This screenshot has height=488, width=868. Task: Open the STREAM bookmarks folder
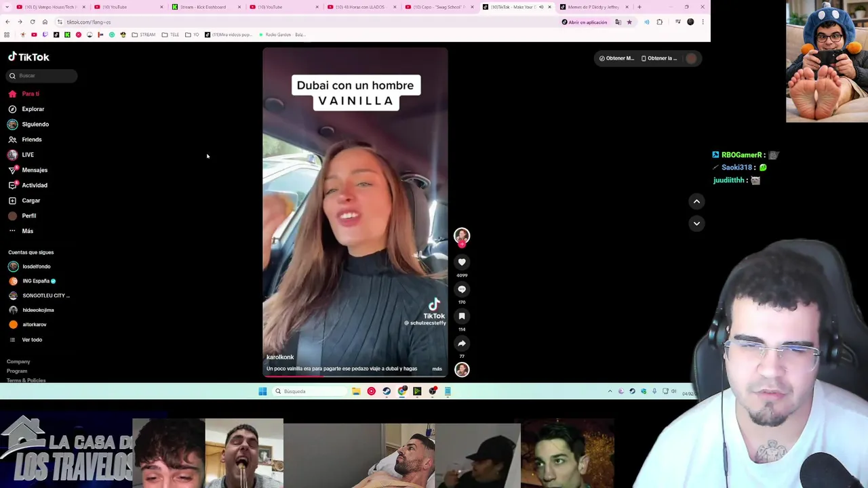point(144,35)
